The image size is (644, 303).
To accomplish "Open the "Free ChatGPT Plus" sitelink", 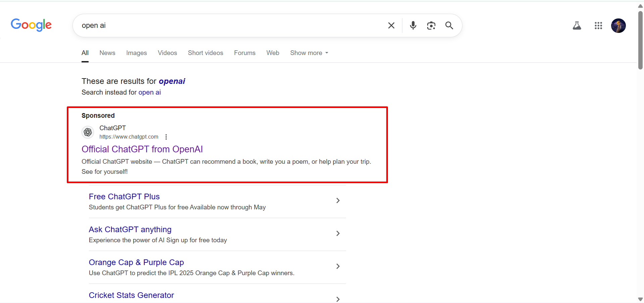I will [x=124, y=197].
